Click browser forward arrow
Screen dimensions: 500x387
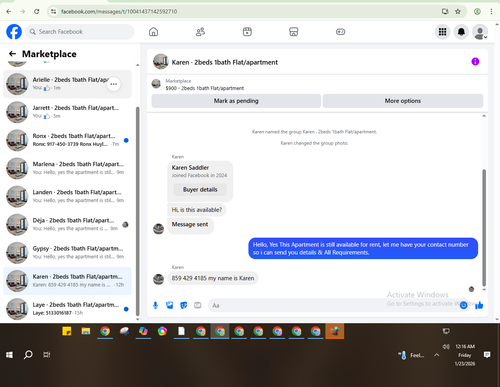click(x=23, y=11)
